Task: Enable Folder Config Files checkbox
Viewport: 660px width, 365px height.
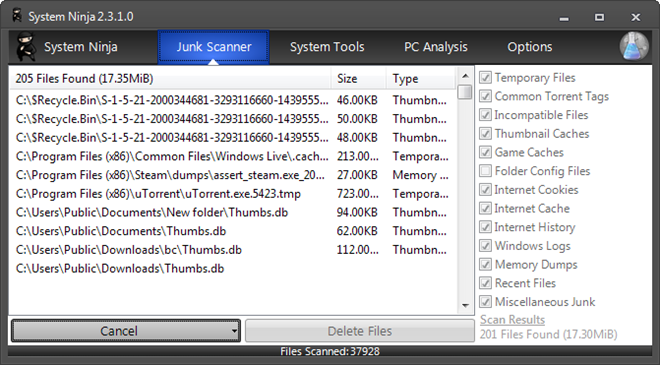Action: 485,171
